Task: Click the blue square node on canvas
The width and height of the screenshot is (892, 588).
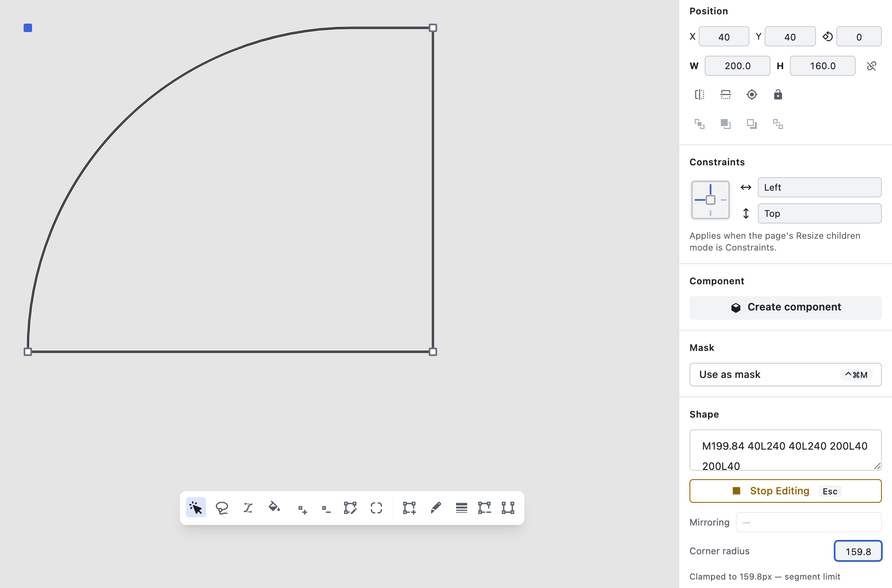Action: pos(28,28)
